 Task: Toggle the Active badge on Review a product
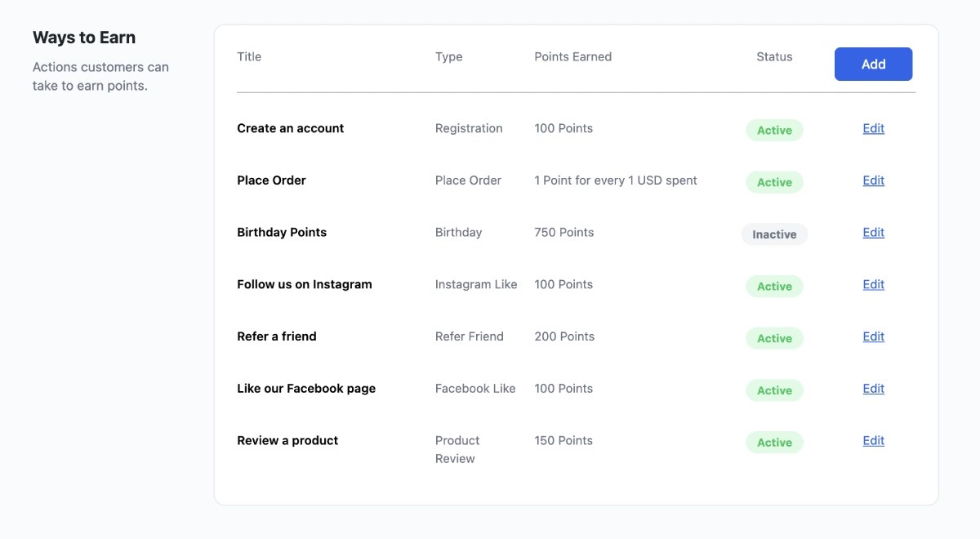[x=773, y=442]
